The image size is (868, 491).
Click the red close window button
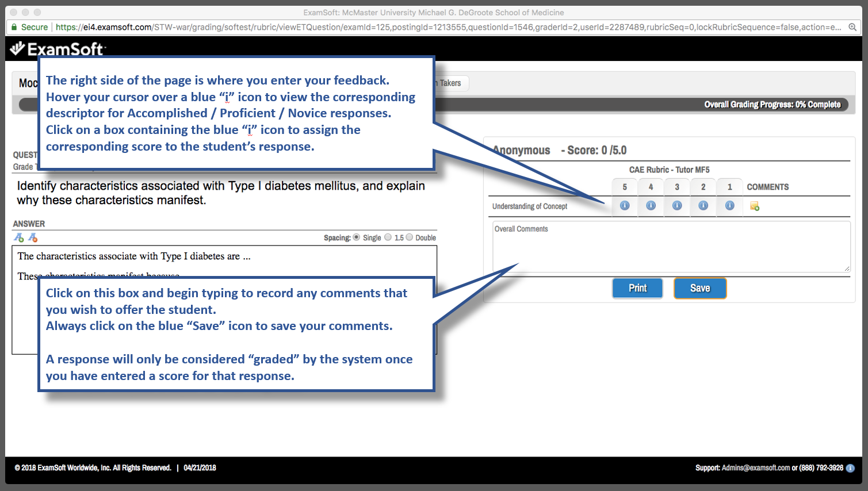[x=14, y=12]
